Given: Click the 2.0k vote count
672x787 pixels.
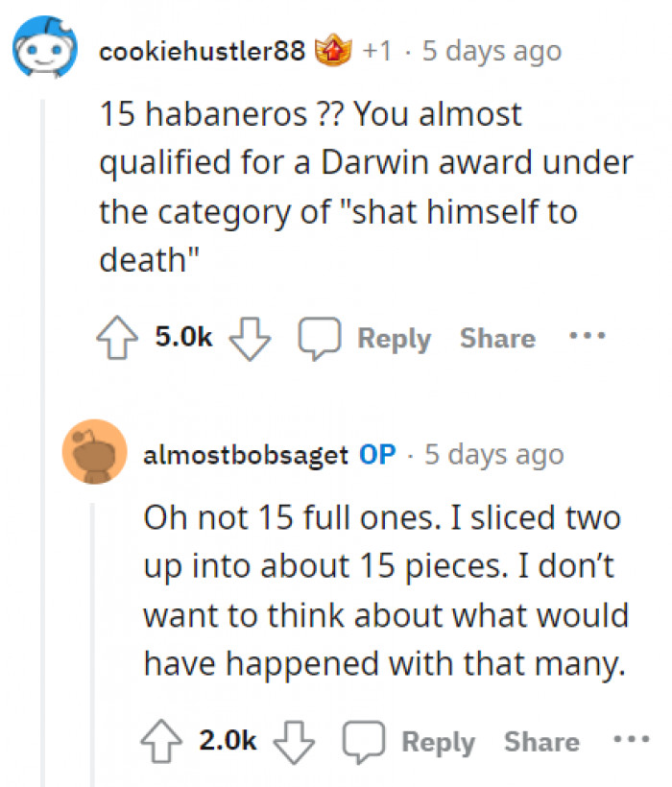Looking at the screenshot, I should [x=228, y=740].
